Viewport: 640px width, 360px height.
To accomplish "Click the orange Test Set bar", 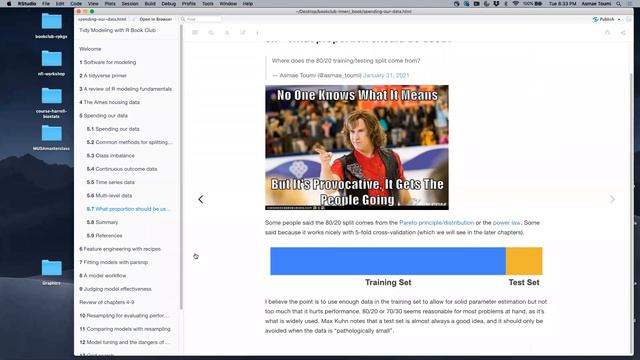I will point(524,261).
